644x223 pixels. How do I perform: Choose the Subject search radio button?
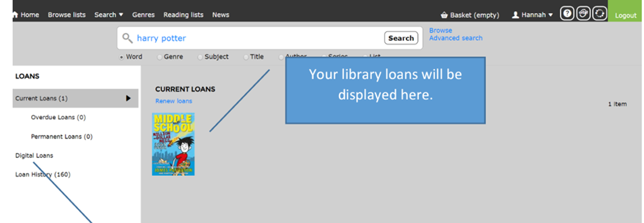(x=200, y=57)
